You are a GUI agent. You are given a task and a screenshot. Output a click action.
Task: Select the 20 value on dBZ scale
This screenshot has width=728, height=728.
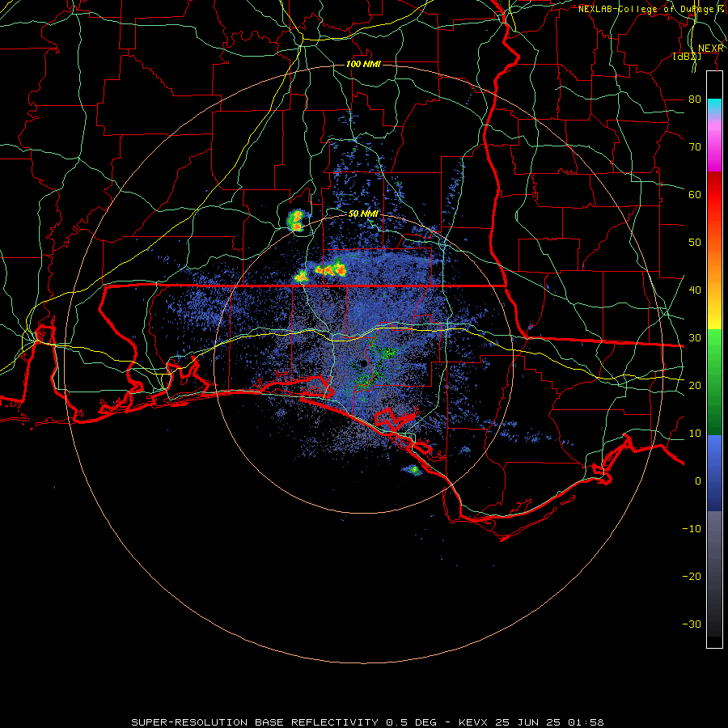click(x=695, y=386)
